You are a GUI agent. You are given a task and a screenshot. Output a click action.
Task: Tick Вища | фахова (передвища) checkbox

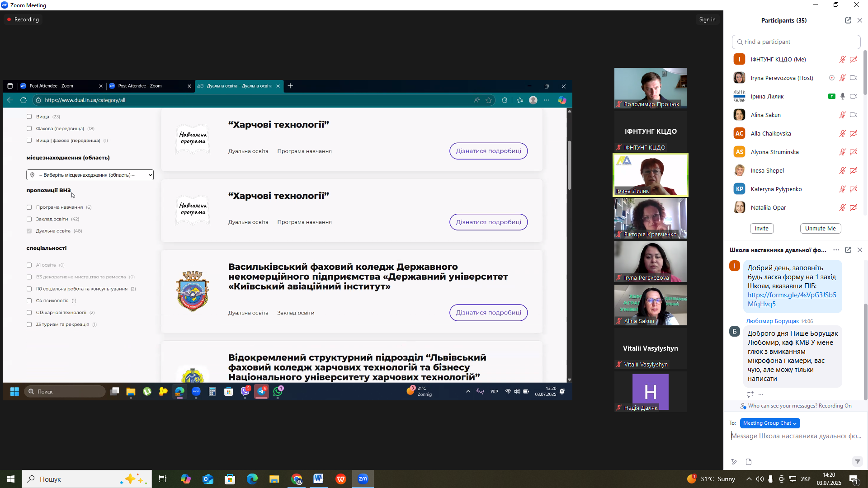pyautogui.click(x=29, y=140)
